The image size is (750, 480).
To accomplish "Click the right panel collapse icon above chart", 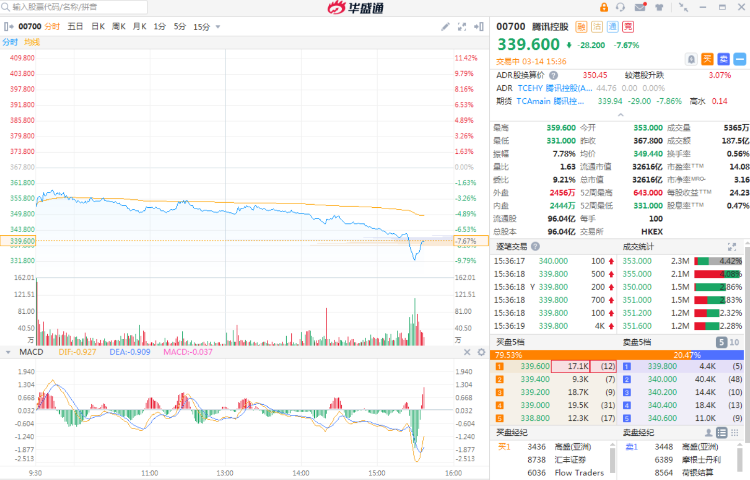I will tap(479, 27).
